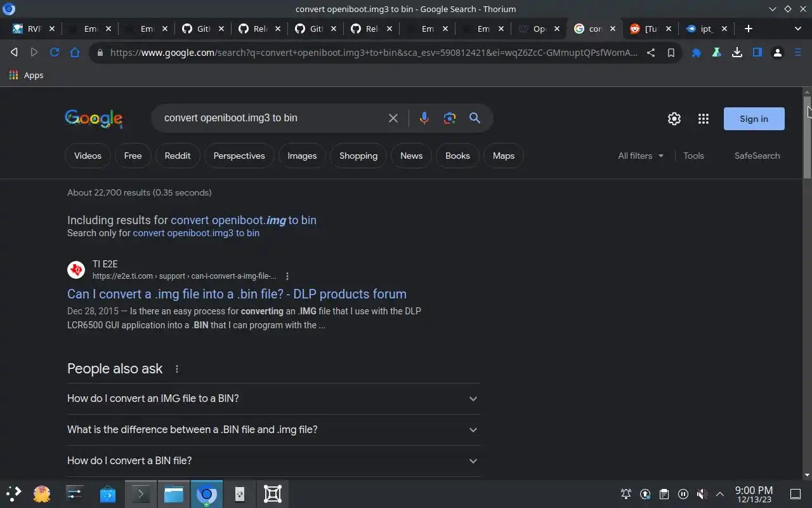Screen dimensions: 812x508
Task: Open People also ask options menu
Action: [177, 369]
